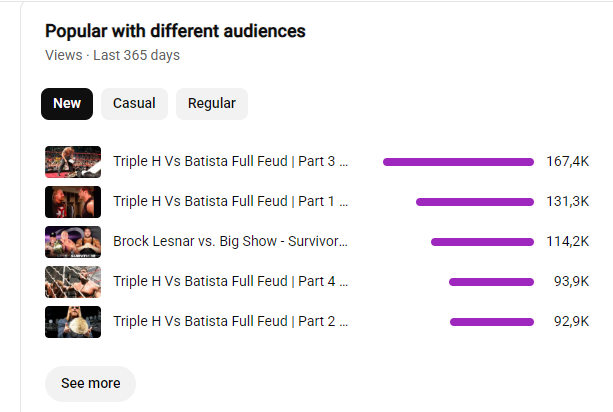Click the 92,9K view count
The height and width of the screenshot is (412, 613).
(571, 321)
